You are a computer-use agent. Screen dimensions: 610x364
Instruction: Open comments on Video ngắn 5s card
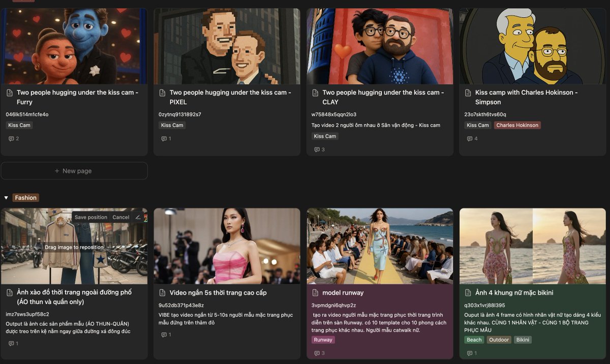166,335
